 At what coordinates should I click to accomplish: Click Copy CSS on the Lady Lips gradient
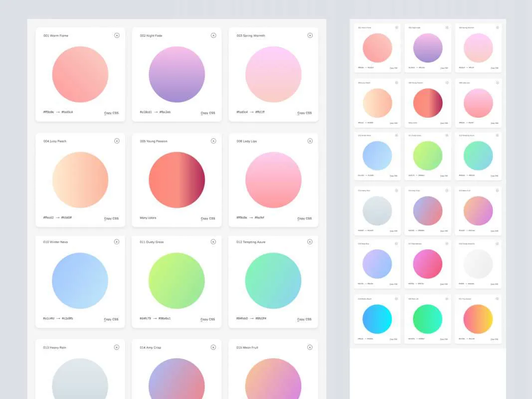305,218
